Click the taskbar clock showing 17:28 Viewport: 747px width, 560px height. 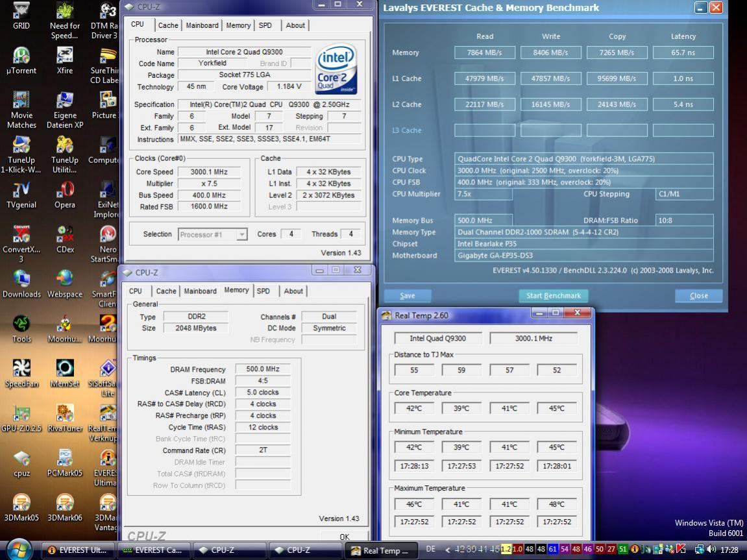(x=729, y=550)
